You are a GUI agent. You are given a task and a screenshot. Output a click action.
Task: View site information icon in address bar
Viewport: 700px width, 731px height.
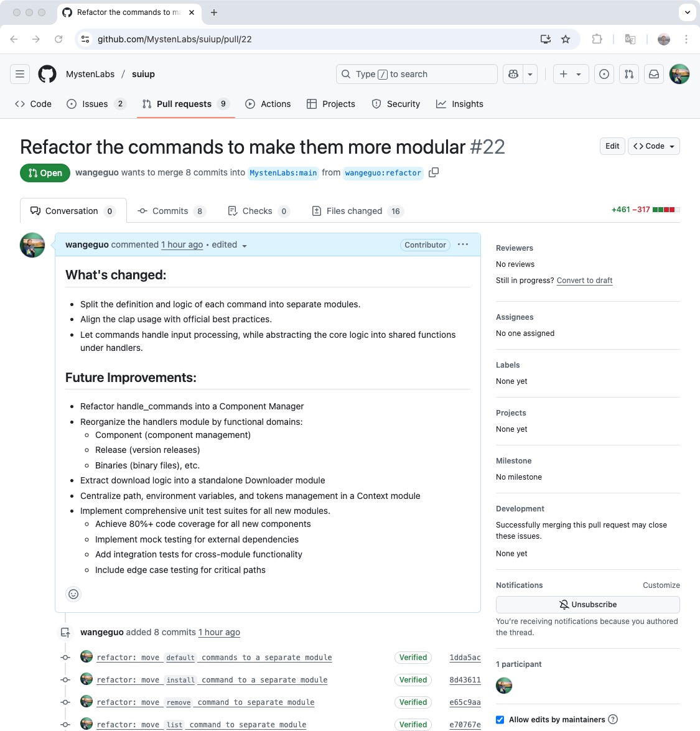click(85, 39)
